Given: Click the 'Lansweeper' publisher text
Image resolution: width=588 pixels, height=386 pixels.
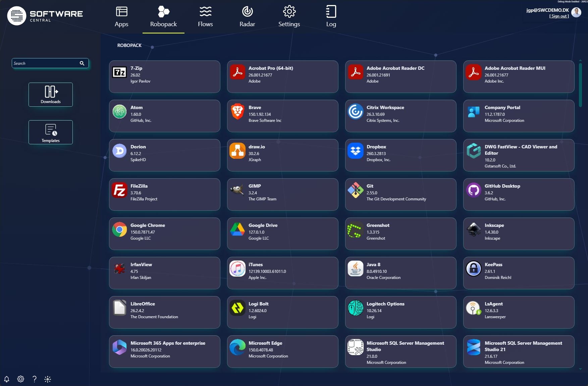Looking at the screenshot, I should pos(495,317).
